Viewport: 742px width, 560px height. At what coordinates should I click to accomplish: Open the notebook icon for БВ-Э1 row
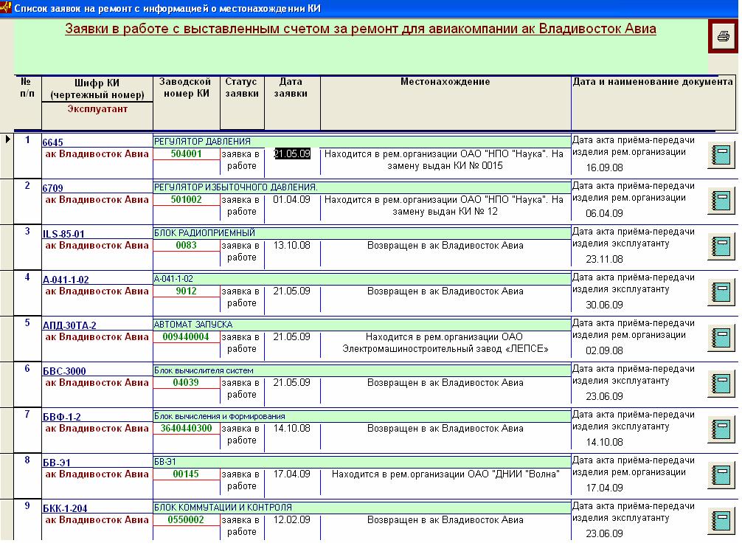[721, 475]
